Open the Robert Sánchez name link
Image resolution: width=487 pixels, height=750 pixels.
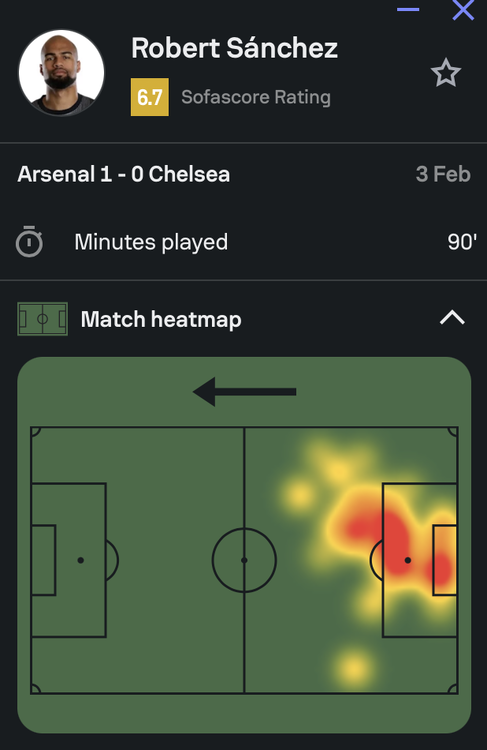234,48
